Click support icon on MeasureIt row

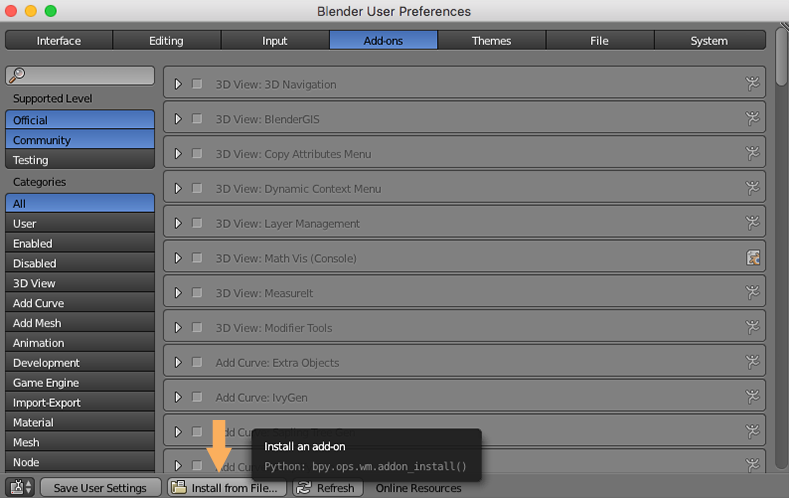(x=752, y=292)
